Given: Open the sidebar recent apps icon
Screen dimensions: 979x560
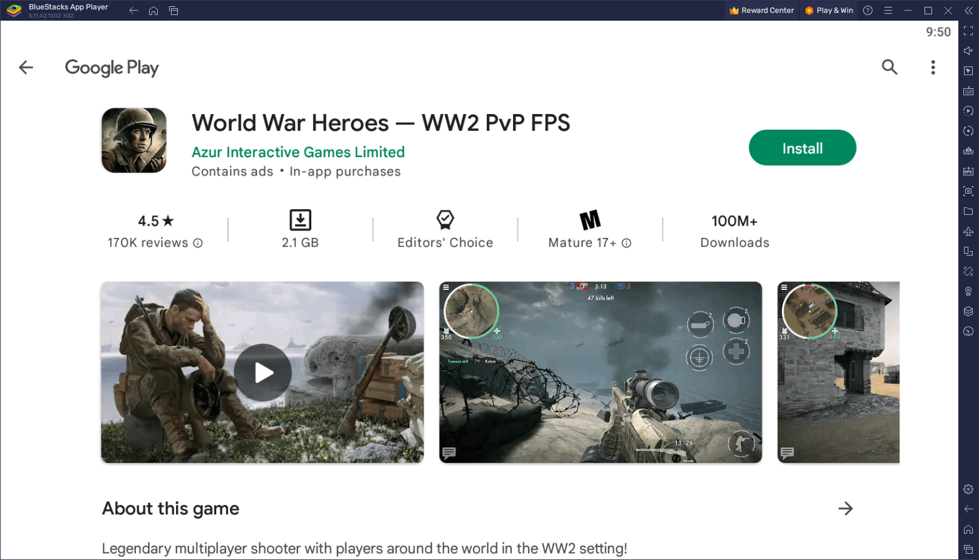Looking at the screenshot, I should 968,549.
